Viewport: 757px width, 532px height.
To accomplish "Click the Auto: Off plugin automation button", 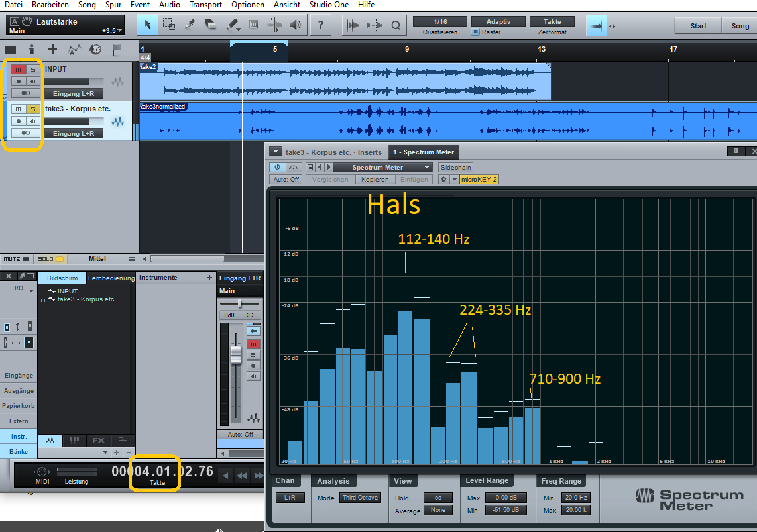I will (287, 180).
